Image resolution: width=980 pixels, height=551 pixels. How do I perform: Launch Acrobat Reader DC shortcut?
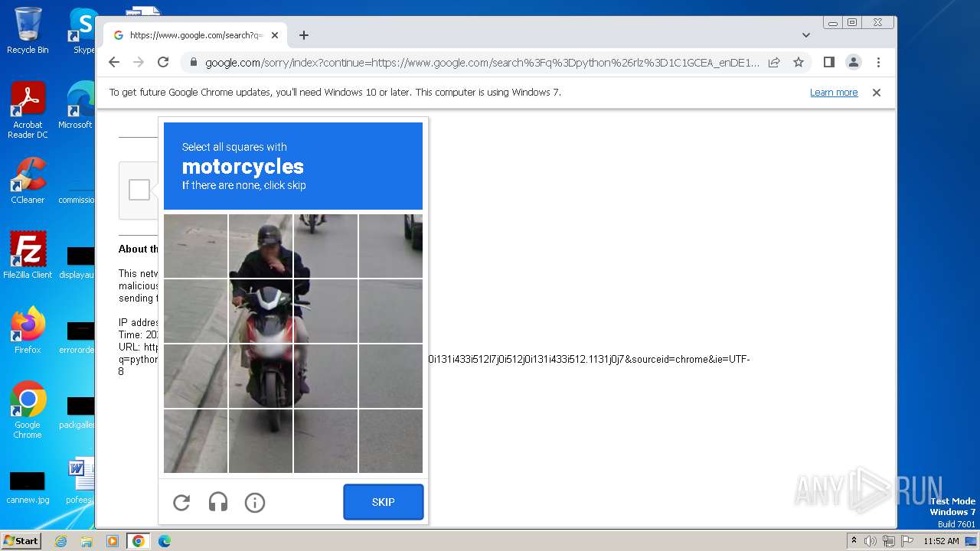click(28, 111)
